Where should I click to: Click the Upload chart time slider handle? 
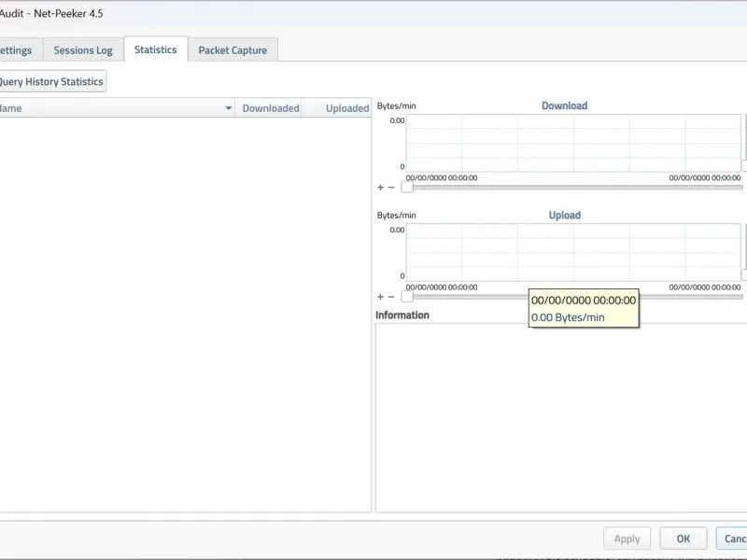pyautogui.click(x=407, y=297)
